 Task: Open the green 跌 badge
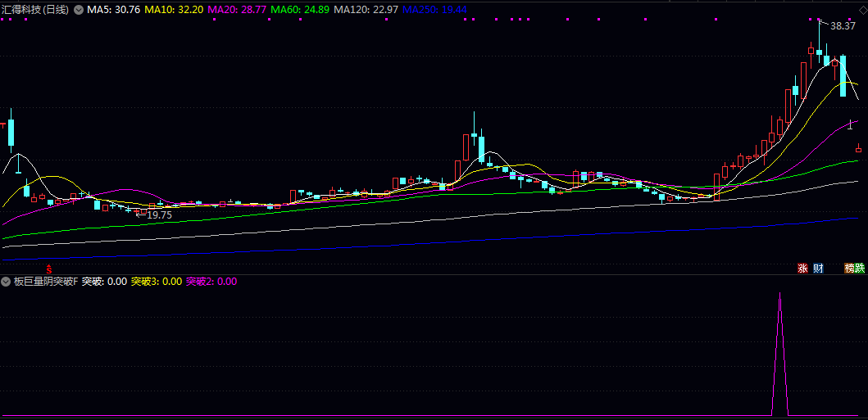[x=860, y=268]
